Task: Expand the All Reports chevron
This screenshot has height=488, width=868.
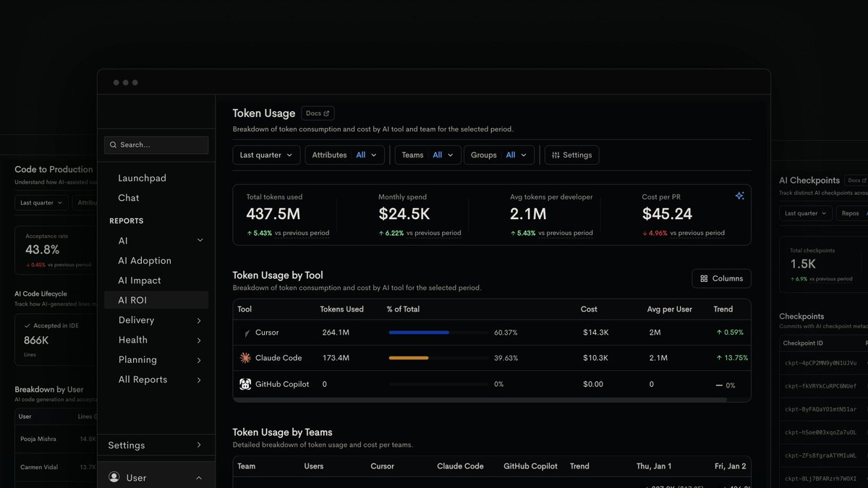Action: [199, 380]
